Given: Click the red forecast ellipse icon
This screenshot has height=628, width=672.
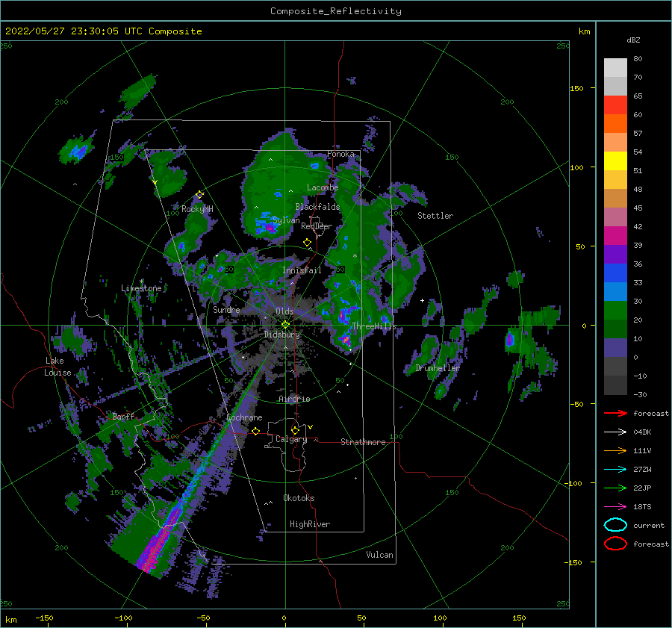Looking at the screenshot, I should click(615, 544).
